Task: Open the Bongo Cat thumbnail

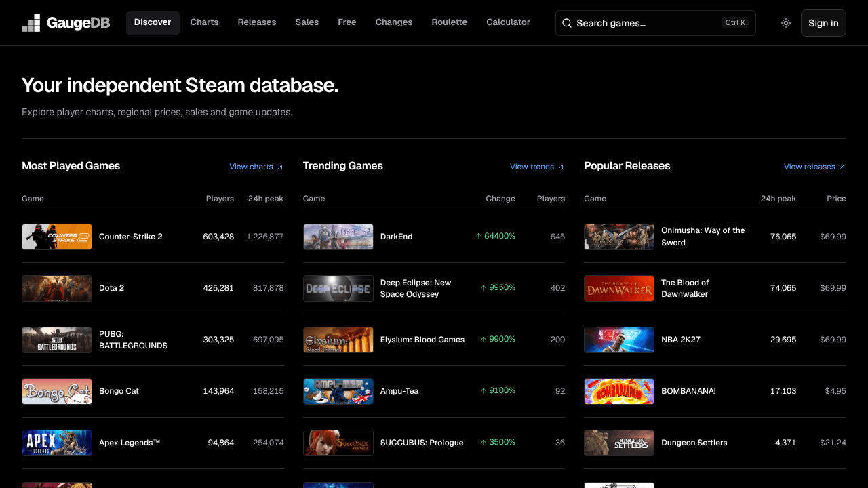Action: click(x=57, y=391)
